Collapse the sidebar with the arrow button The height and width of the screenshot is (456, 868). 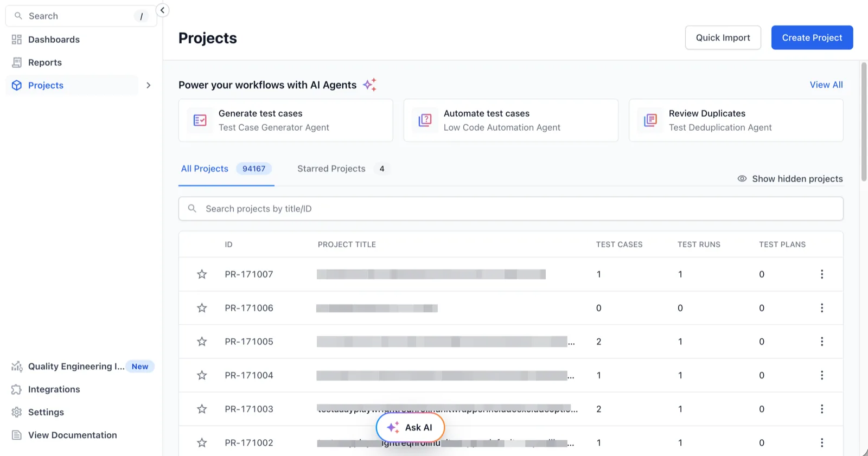coord(162,10)
